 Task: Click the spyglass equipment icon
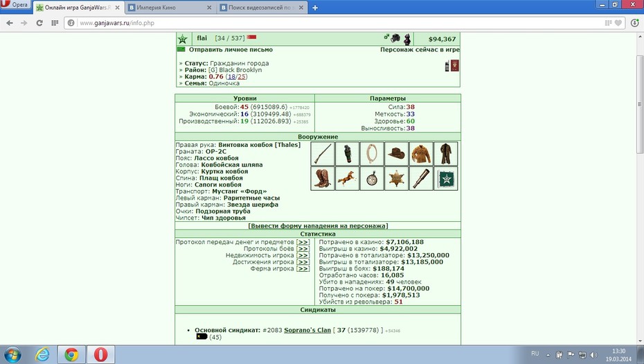coord(421,178)
